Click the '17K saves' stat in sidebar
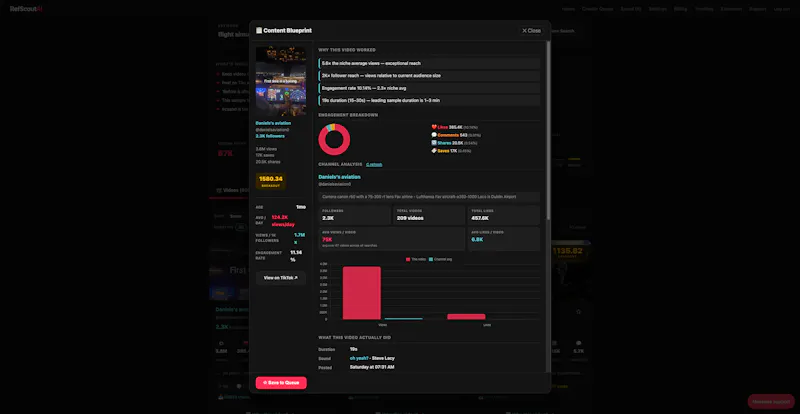Screen dimensions: 800x414 [265, 155]
